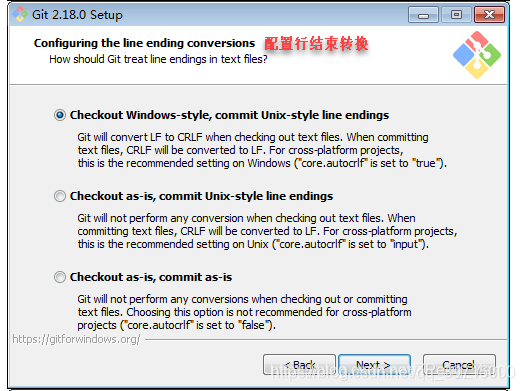Click the description mentioning autocrlf set to "input"

click(267, 231)
